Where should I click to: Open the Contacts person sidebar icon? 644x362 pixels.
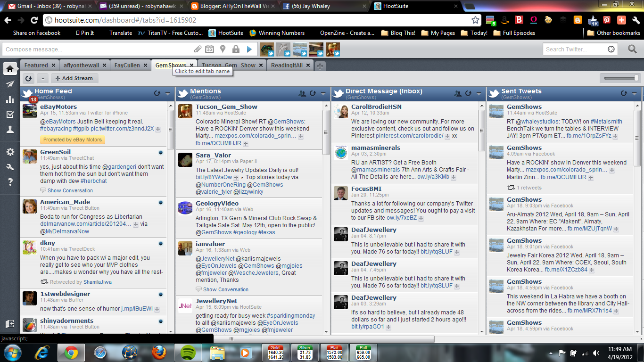[x=10, y=130]
